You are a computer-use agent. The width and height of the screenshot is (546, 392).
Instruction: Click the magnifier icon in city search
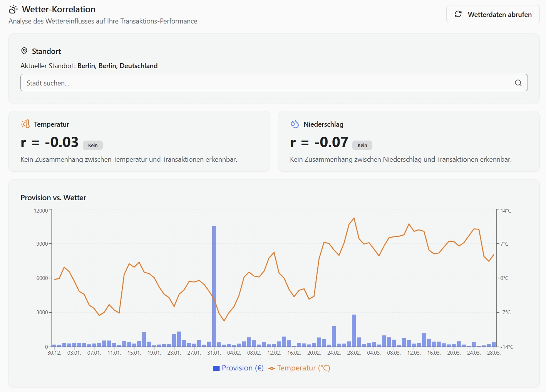click(518, 83)
